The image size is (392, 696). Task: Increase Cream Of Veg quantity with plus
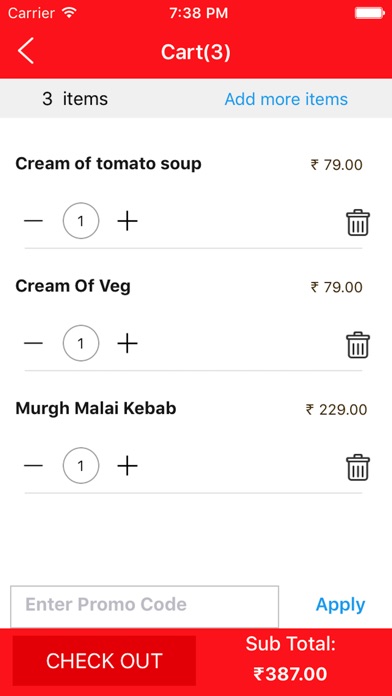click(127, 343)
